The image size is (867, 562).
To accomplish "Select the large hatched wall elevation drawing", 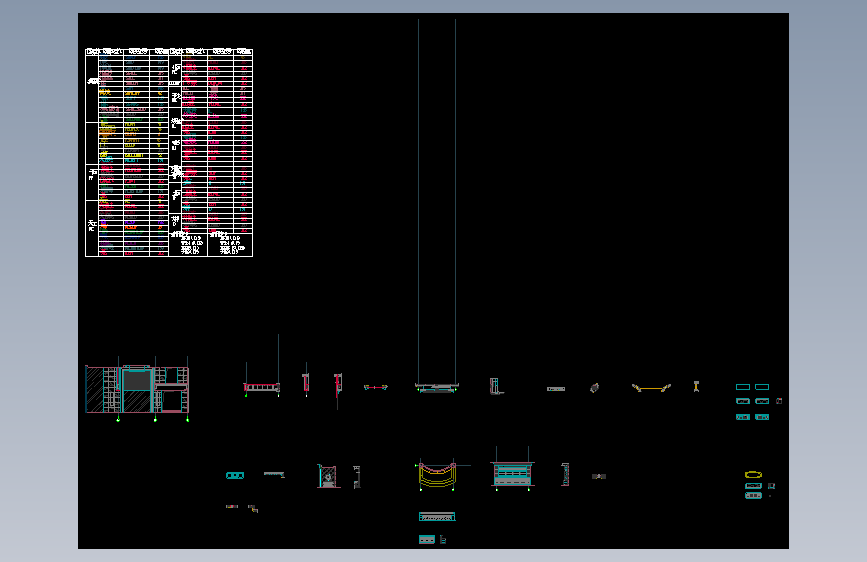I will point(137,389).
